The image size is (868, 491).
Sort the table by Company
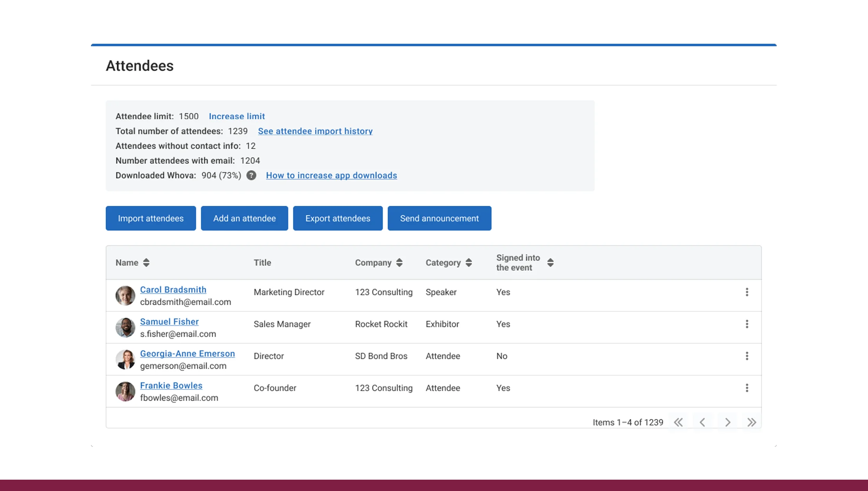click(x=399, y=262)
